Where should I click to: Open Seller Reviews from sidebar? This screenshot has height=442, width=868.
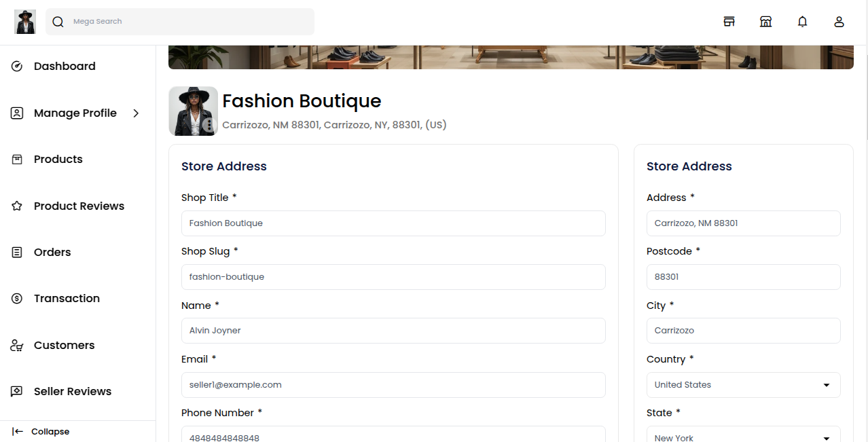tap(72, 391)
